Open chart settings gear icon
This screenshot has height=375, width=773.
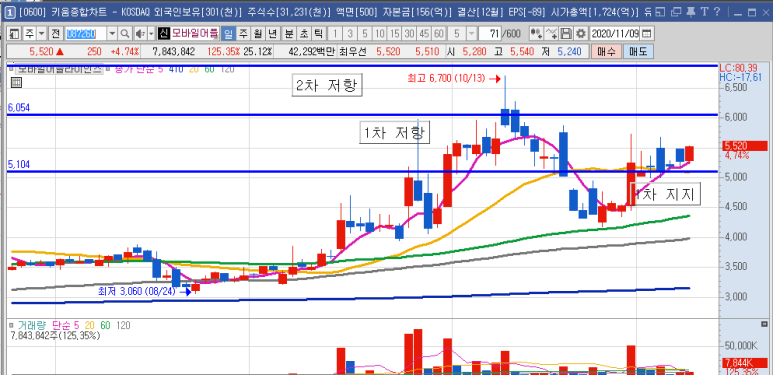tap(582, 34)
